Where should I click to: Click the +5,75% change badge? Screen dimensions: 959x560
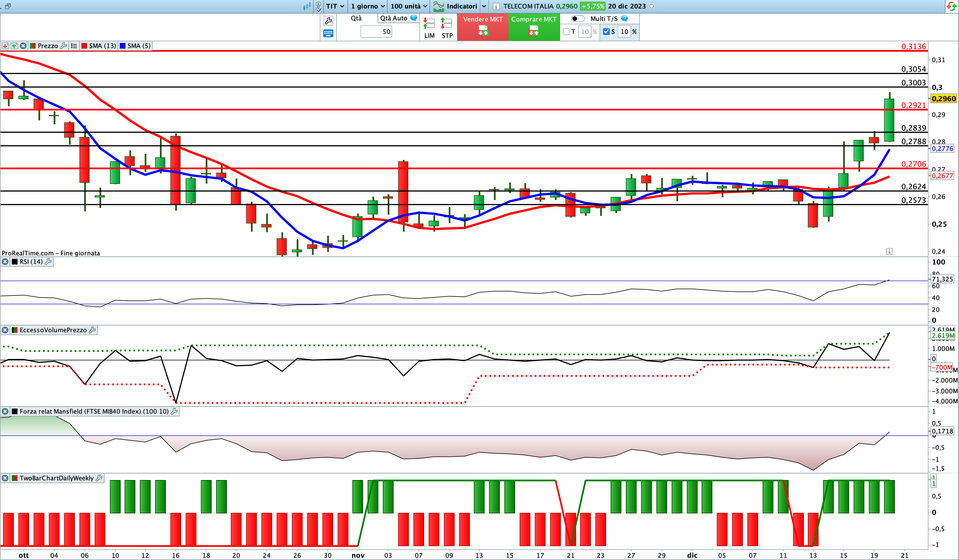(x=593, y=6)
